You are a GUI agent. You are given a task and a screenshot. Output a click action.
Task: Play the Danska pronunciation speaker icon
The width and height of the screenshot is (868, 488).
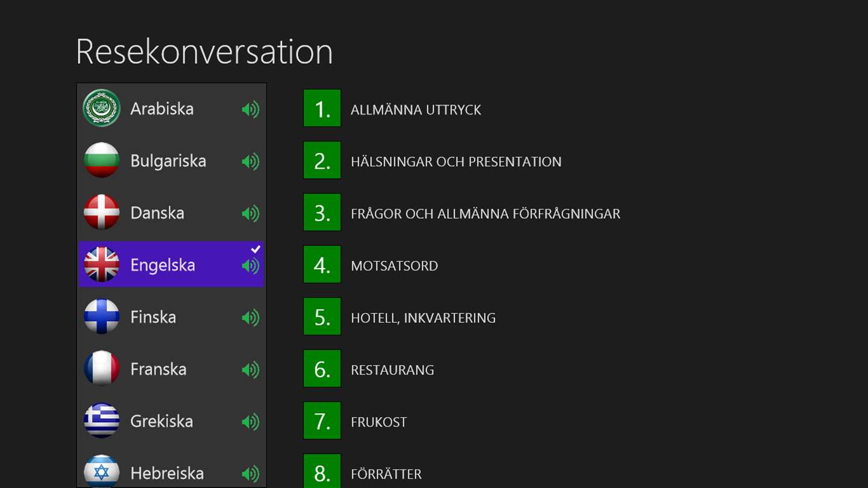250,214
